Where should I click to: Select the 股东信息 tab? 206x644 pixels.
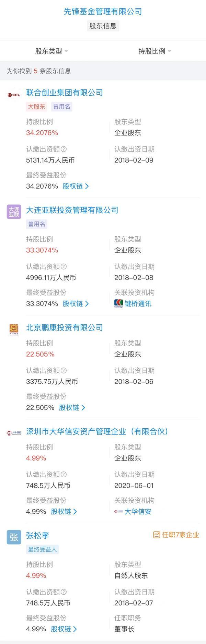coord(103,26)
